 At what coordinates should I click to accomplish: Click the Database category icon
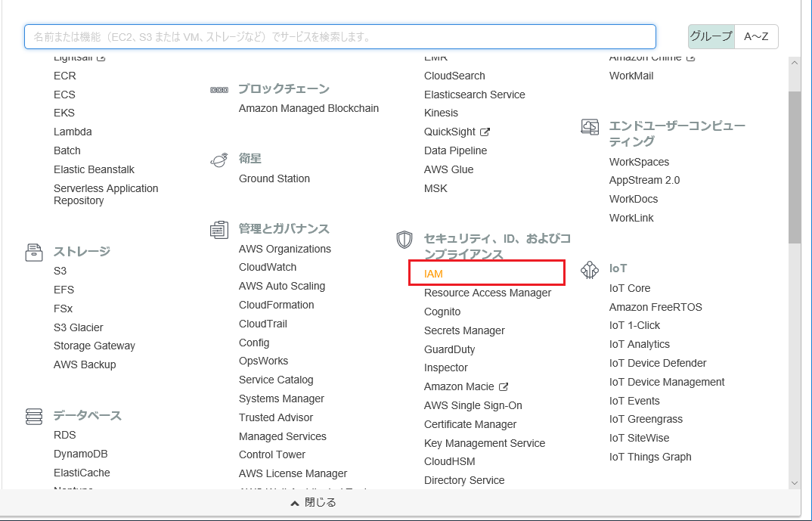(x=34, y=417)
